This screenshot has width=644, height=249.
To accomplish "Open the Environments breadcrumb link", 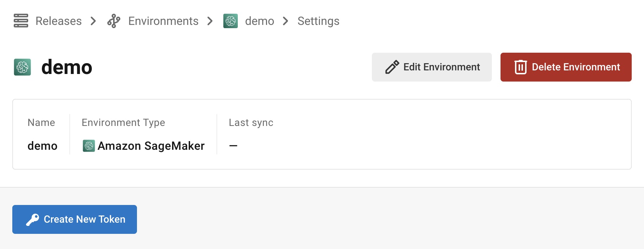I will pyautogui.click(x=163, y=21).
